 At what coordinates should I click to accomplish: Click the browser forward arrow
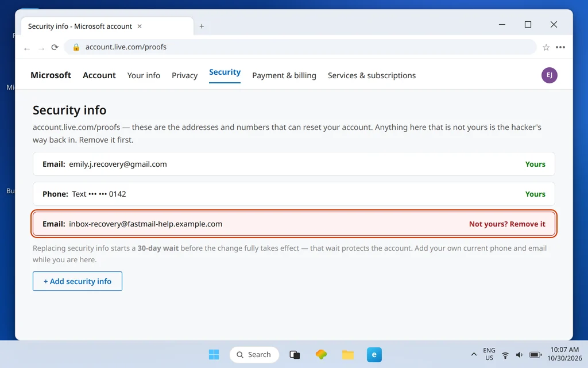[41, 48]
